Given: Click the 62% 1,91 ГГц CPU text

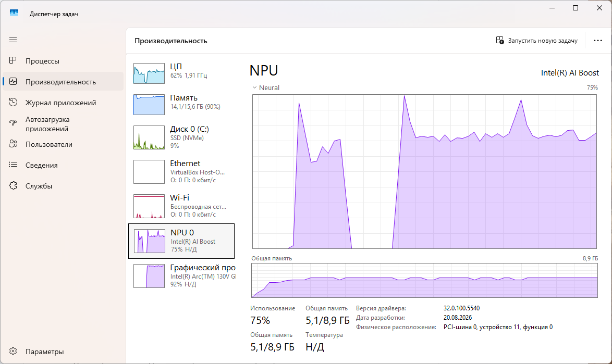Looking at the screenshot, I should point(189,75).
